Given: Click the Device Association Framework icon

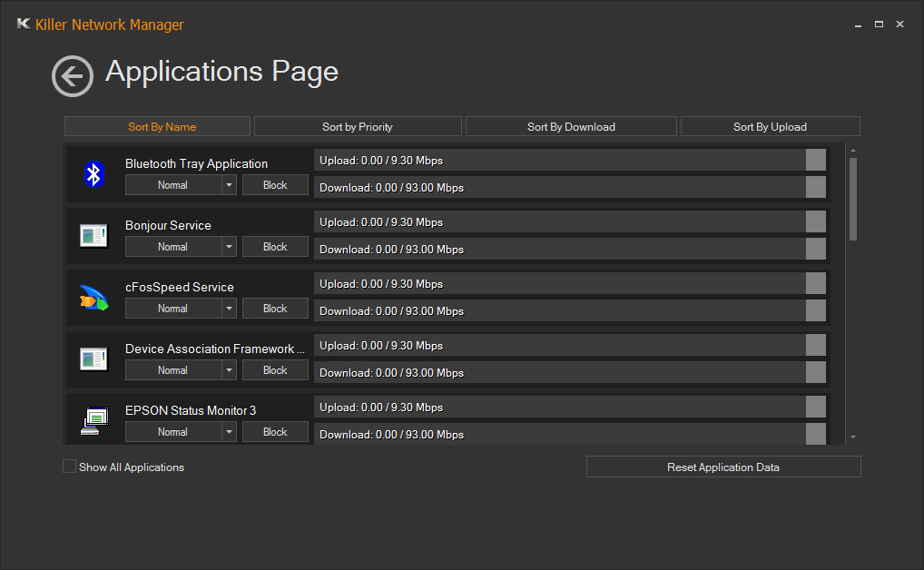Looking at the screenshot, I should (x=93, y=359).
